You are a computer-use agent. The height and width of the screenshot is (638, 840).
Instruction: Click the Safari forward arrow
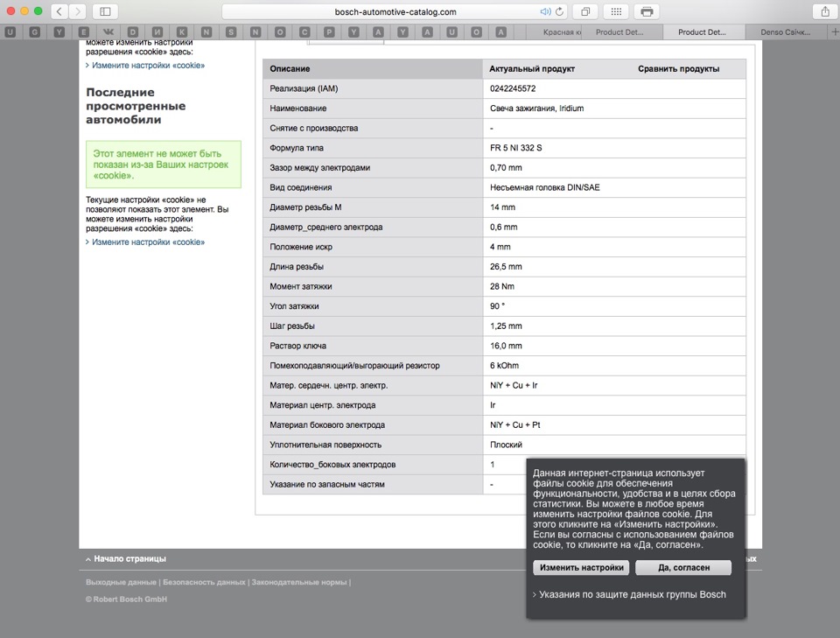click(78, 11)
